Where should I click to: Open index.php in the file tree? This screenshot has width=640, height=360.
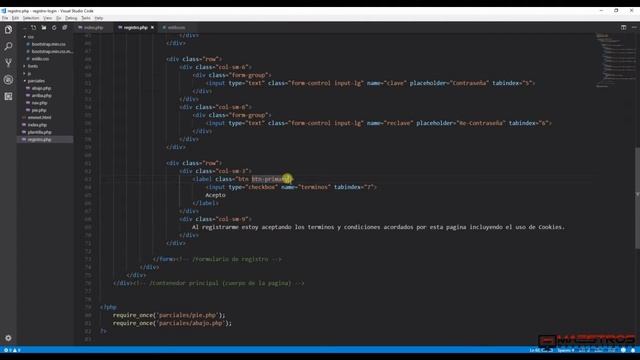pos(37,125)
